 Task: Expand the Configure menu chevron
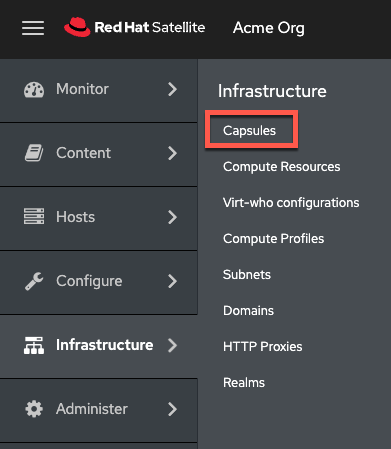[172, 281]
